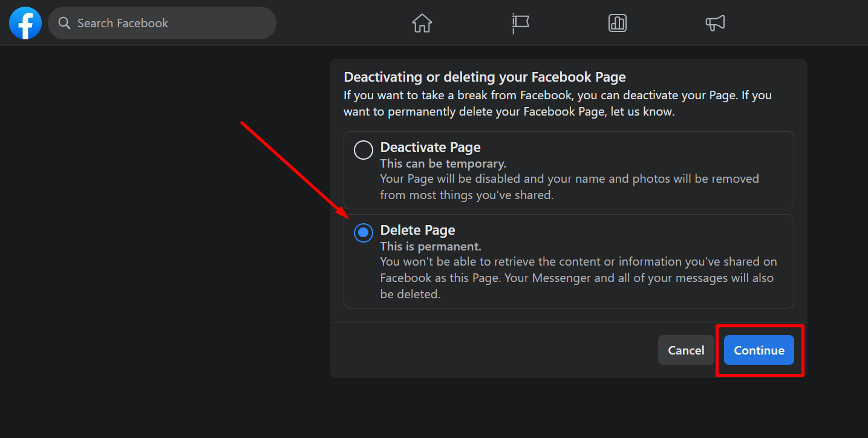Choose the Deactivate Page option card

pos(569,171)
